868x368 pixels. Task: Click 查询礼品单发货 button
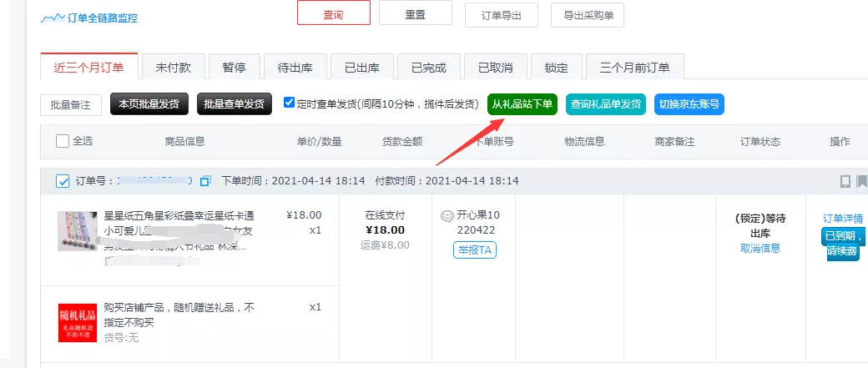(606, 104)
